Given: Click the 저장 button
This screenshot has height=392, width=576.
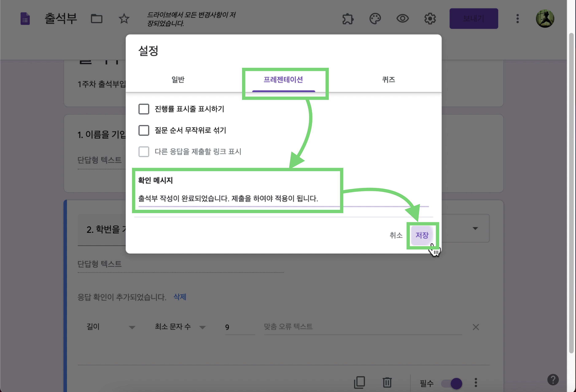Looking at the screenshot, I should pos(422,235).
